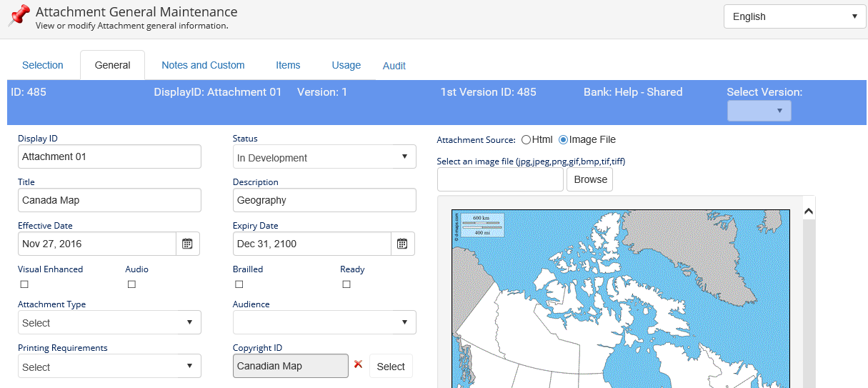Enable the Visual Enhanced checkbox
Screen dimensions: 868x388
(24, 284)
